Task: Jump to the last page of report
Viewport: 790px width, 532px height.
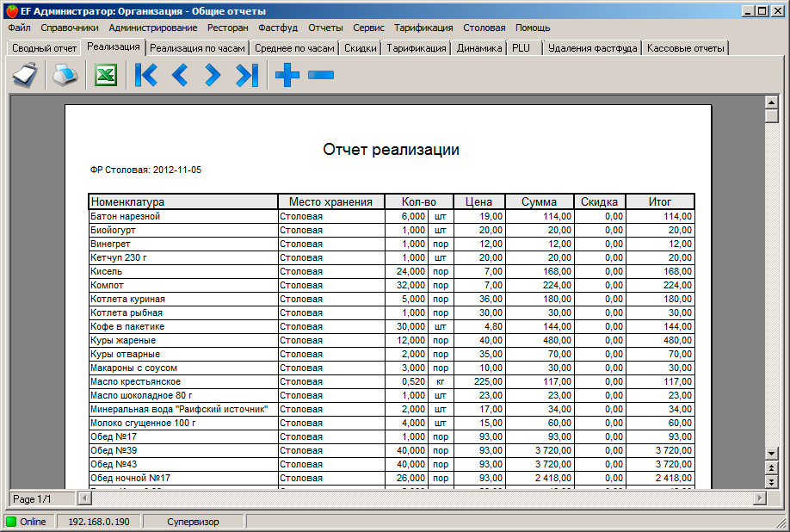Action: point(247,76)
